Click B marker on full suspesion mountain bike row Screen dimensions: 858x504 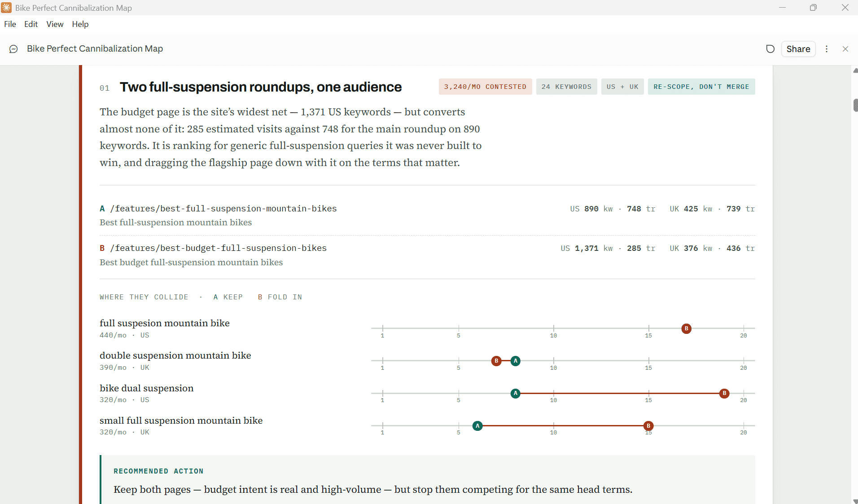click(686, 329)
